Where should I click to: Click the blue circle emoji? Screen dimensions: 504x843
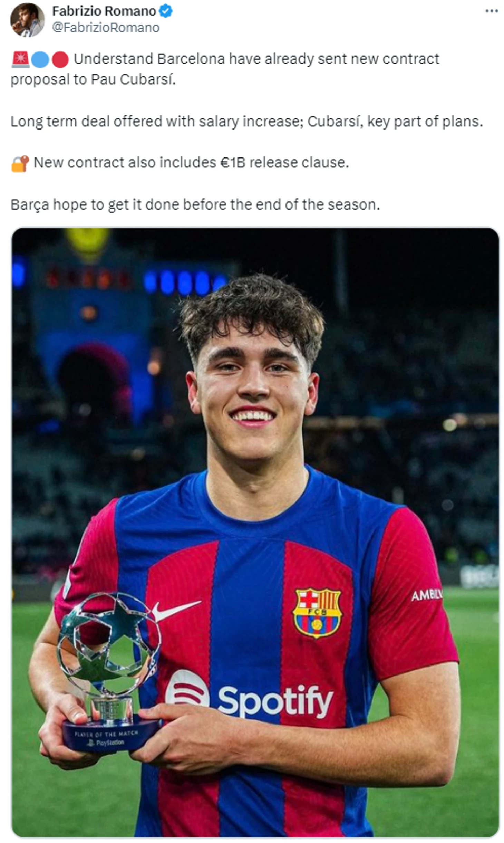40,59
